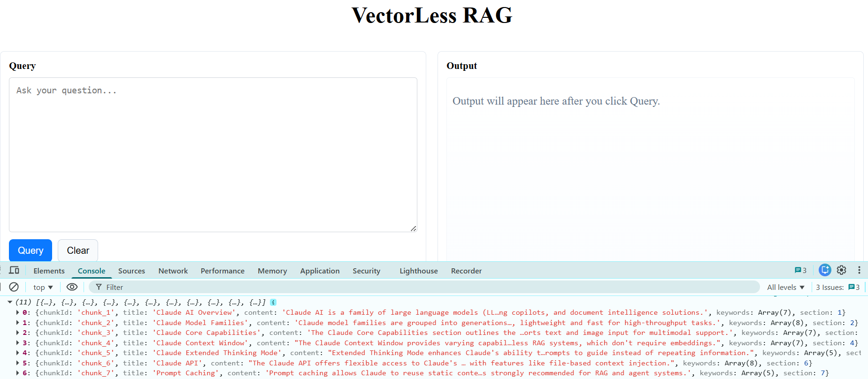Screen dimensions: 868x379
Task: Click the 'Output will appear here' placeholder text
Action: point(556,101)
